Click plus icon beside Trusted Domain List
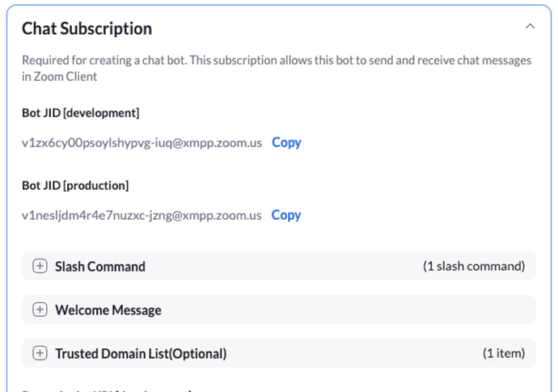This screenshot has height=392, width=558. point(40,353)
